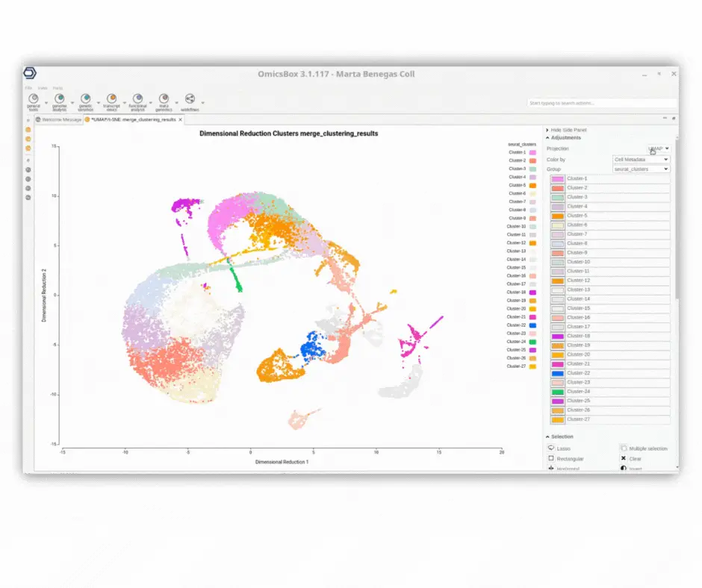Open the Projection UMAP dropdown
Screen dimensions: 702x588
tap(659, 149)
